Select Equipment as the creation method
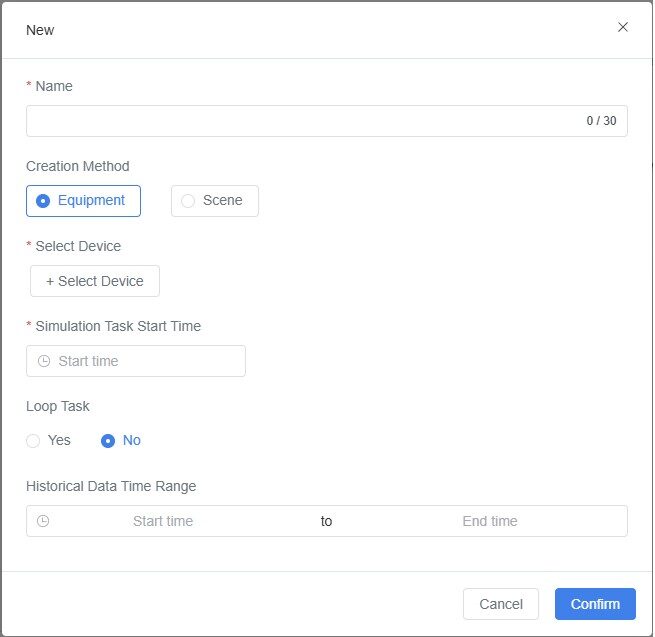The width and height of the screenshot is (655, 637). point(83,201)
